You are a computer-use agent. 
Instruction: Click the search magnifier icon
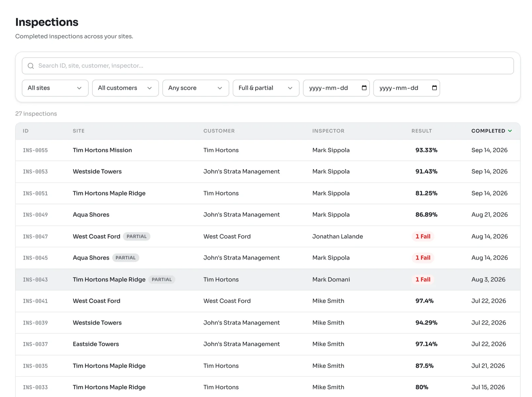tap(31, 66)
